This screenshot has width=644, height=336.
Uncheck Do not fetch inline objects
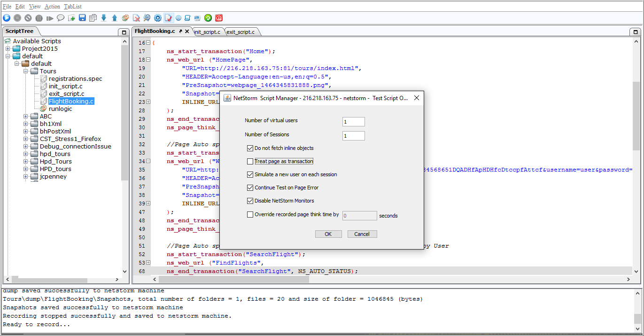(x=250, y=148)
